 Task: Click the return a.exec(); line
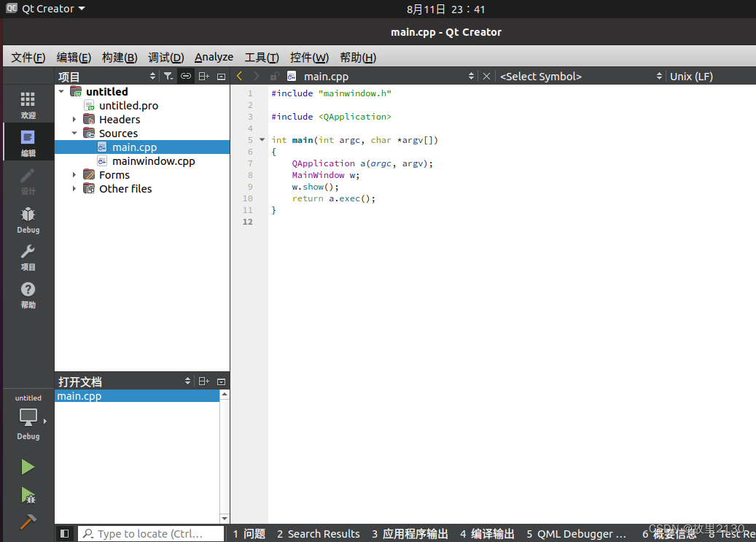coord(333,198)
